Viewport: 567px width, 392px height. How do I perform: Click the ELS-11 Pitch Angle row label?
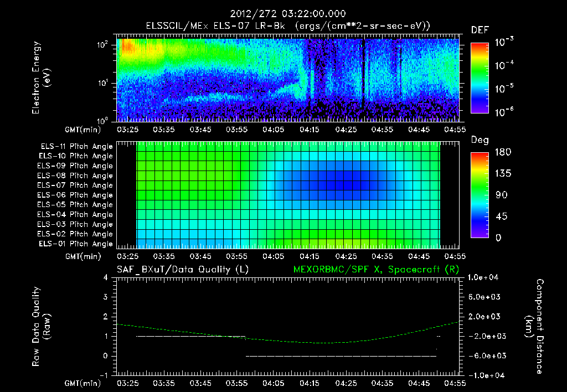pyautogui.click(x=76, y=147)
